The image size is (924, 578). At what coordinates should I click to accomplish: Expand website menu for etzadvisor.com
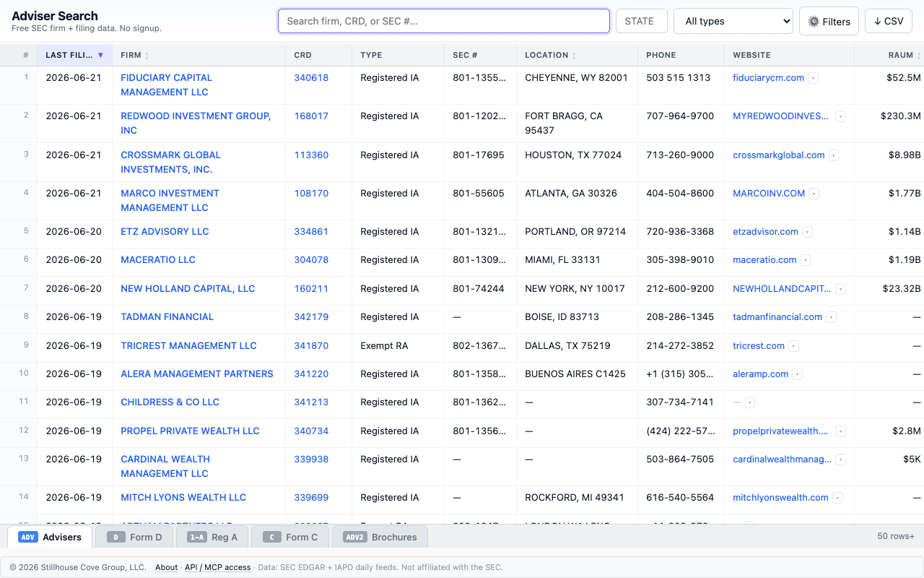808,232
